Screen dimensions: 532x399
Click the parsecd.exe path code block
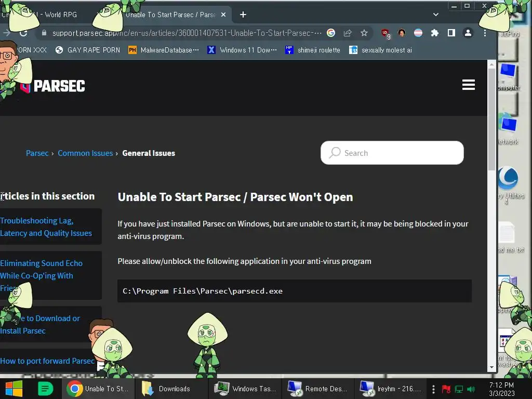295,291
